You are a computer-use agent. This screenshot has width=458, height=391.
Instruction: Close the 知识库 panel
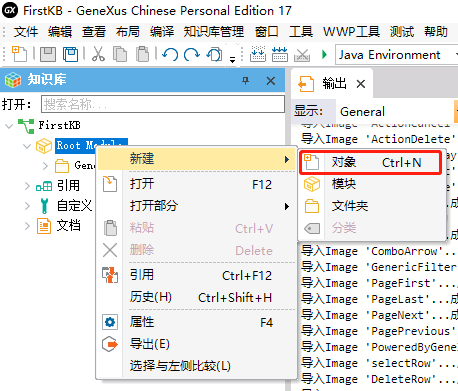[x=271, y=81]
